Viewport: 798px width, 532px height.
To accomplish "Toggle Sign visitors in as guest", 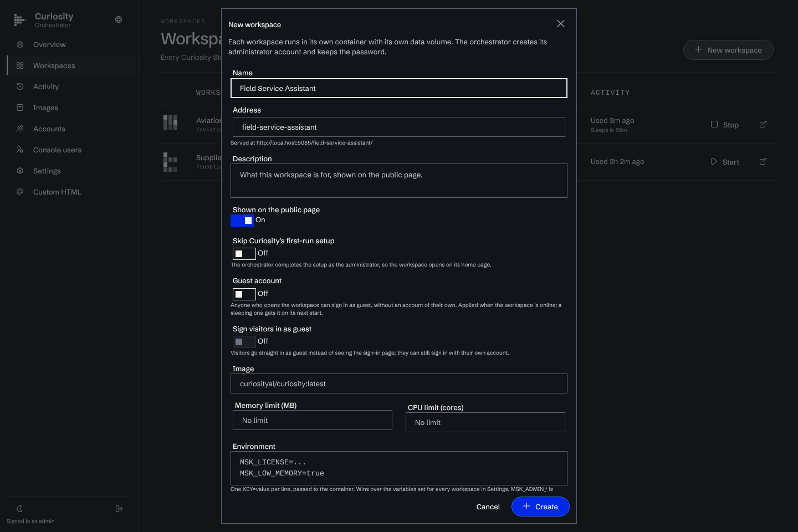I will pos(244,342).
